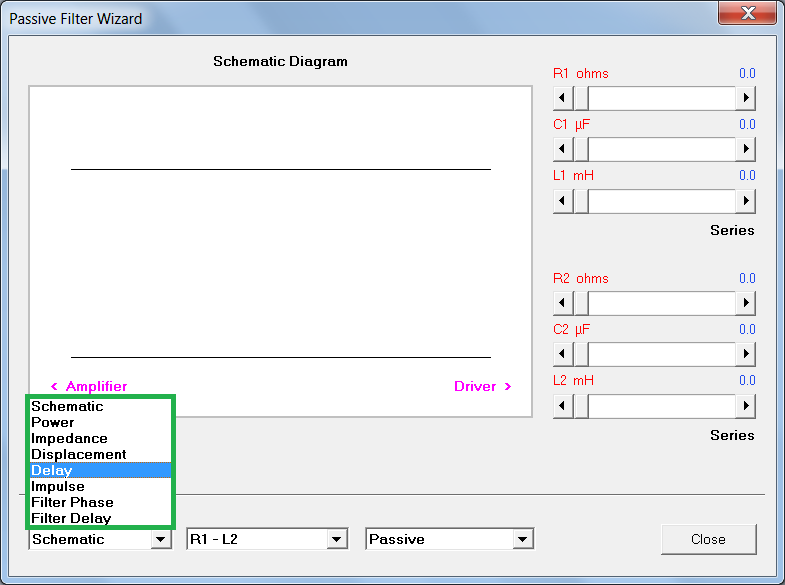This screenshot has width=785, height=585.
Task: Click the C2 value 0.0
Action: 747,330
